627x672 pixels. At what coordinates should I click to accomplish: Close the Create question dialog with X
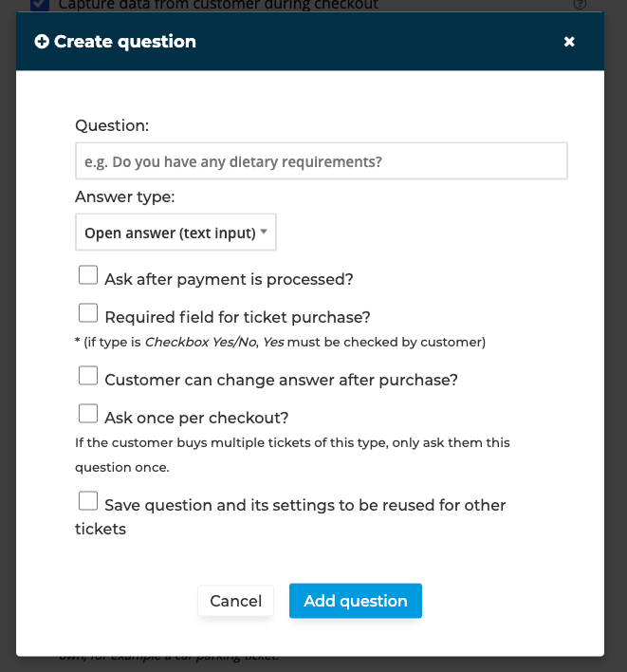click(569, 42)
